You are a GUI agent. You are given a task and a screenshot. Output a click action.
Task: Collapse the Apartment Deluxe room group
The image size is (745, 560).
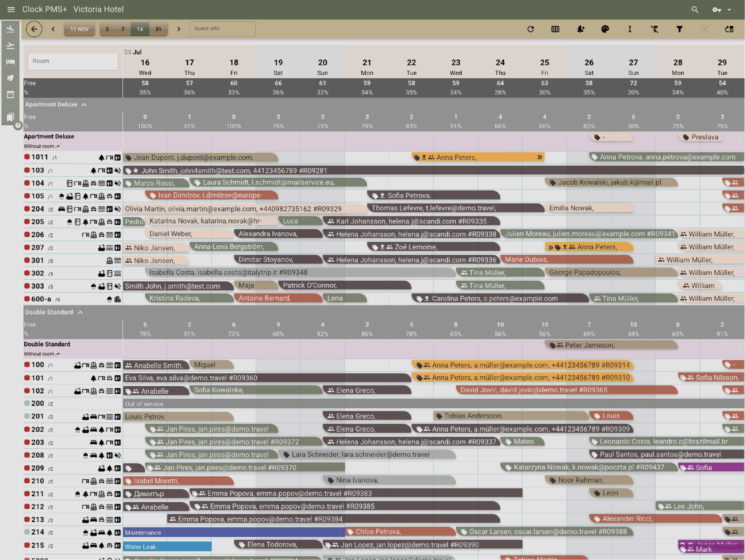(x=85, y=105)
